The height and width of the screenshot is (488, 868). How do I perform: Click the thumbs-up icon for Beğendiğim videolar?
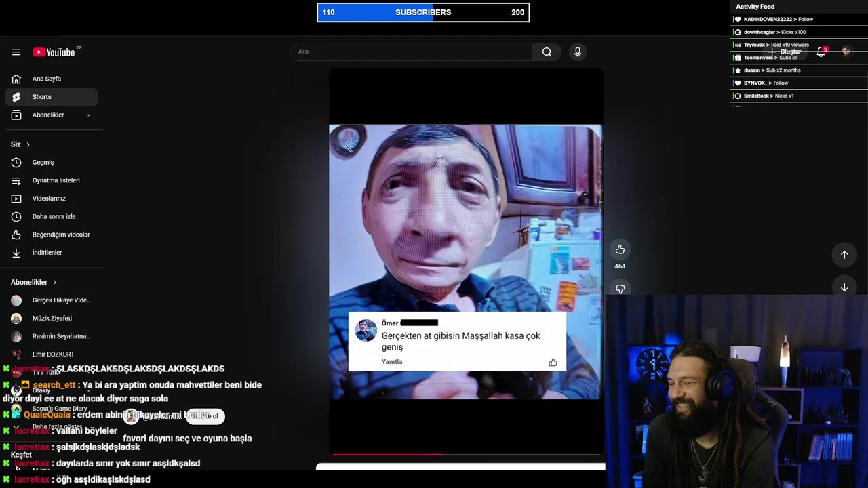point(16,235)
